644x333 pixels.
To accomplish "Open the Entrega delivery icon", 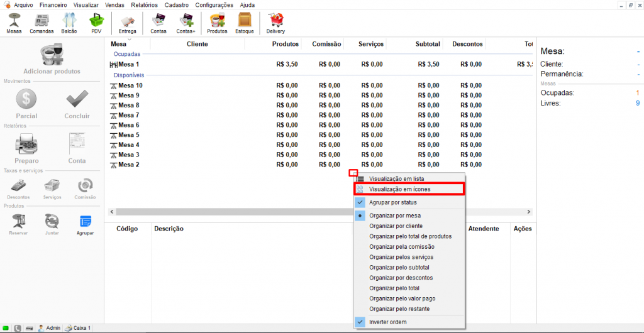I will pos(127,23).
